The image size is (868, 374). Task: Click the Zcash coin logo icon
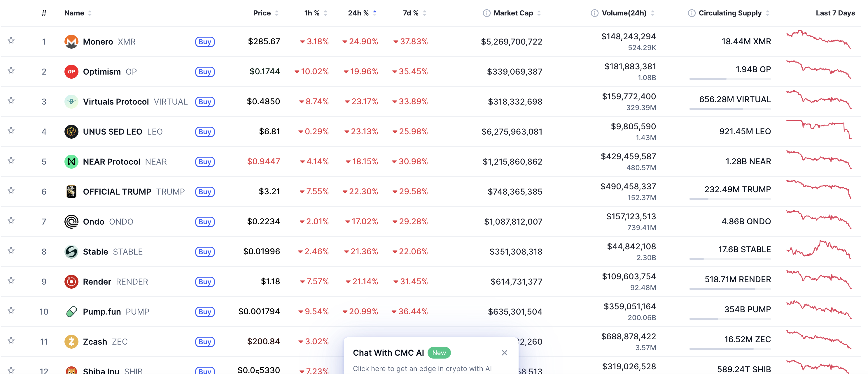coord(71,341)
